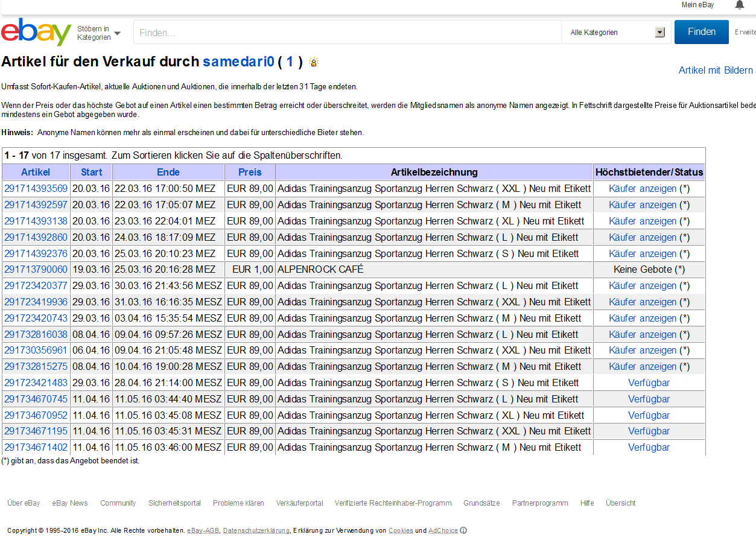Open item 291723420743
Viewport: 756px width, 540px height.
click(x=36, y=318)
